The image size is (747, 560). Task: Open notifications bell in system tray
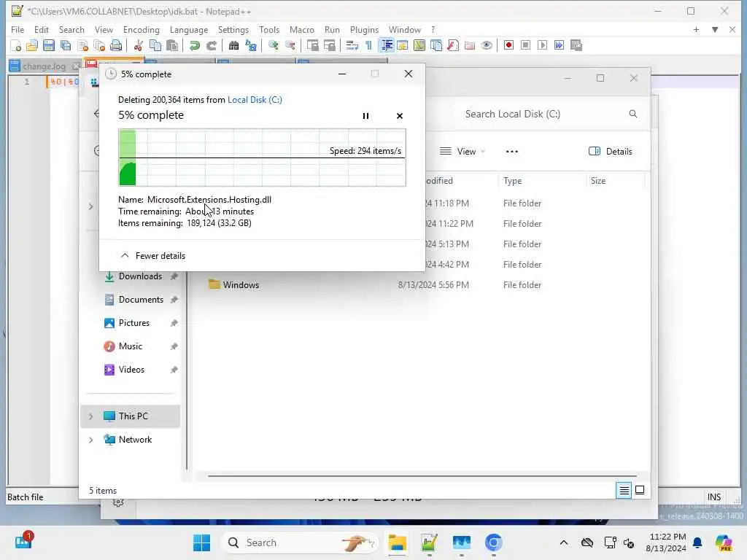pyautogui.click(x=697, y=542)
